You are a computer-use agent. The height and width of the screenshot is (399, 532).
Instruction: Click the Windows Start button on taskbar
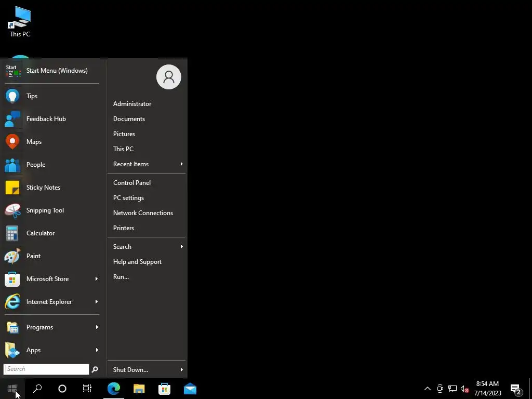coord(12,389)
